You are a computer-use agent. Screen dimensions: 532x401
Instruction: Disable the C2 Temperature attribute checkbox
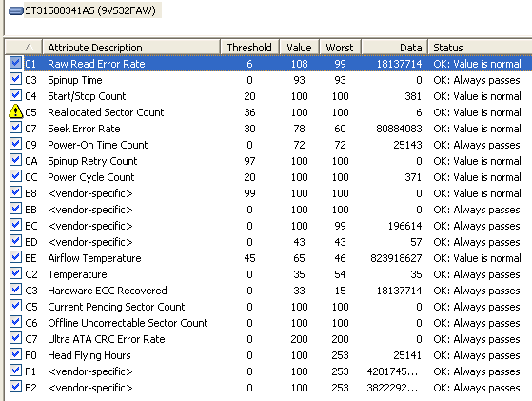click(x=15, y=273)
